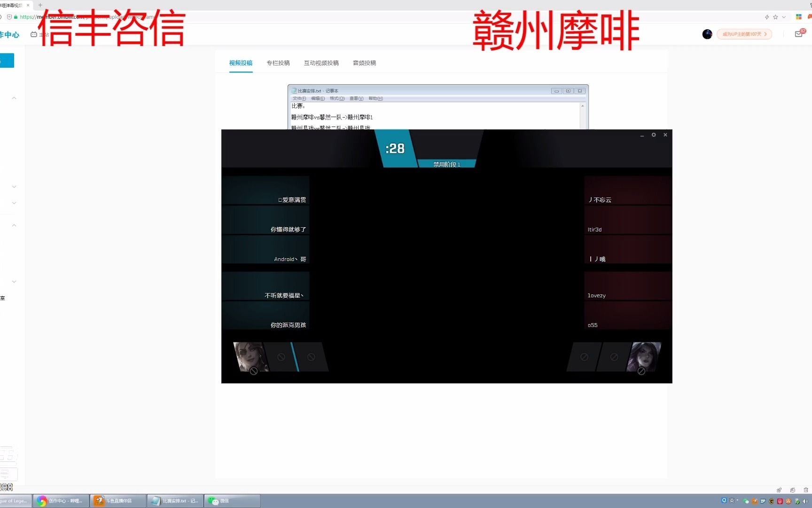Open a new browser tab
The width and height of the screenshot is (812, 508).
(40, 5)
